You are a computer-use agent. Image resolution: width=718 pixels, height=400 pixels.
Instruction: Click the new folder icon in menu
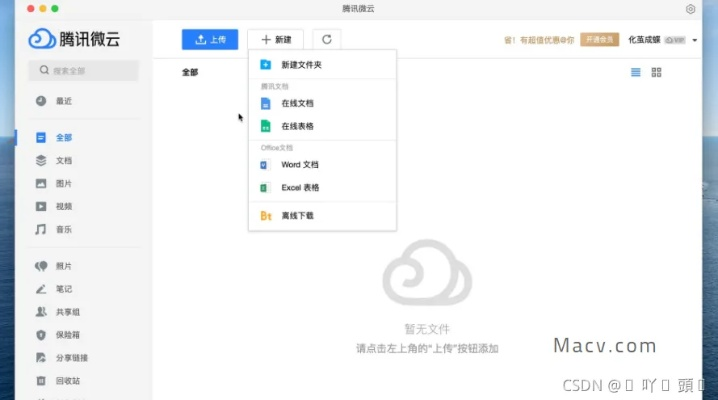(266, 65)
